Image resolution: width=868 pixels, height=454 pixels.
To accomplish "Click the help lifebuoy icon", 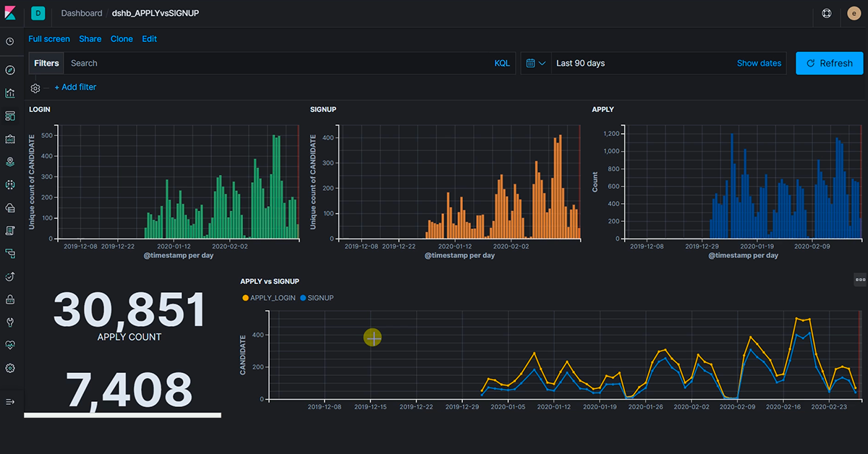I will pos(827,14).
